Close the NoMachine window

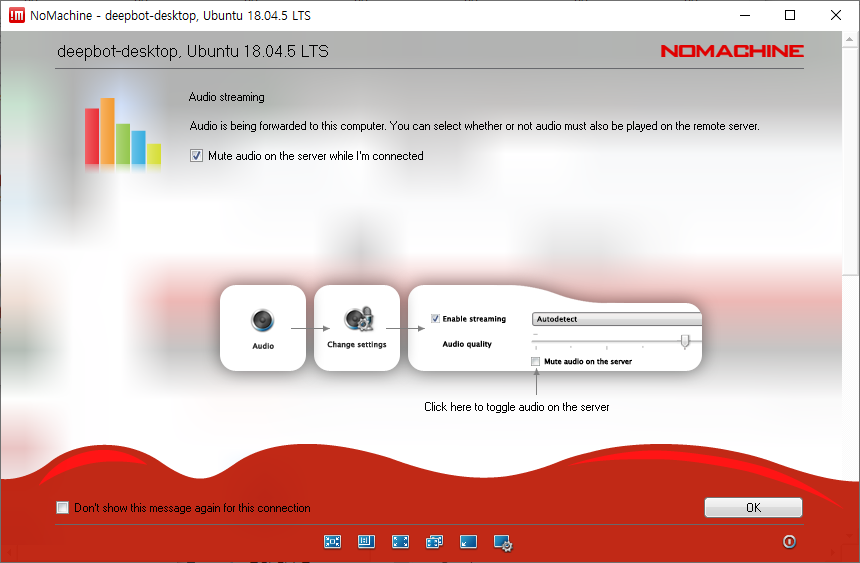[836, 15]
